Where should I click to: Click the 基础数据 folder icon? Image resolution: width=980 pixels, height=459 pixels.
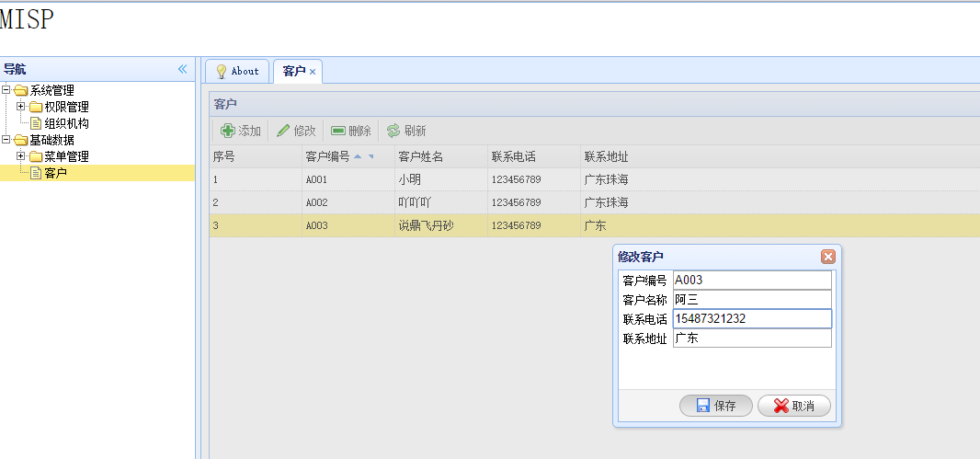click(x=20, y=140)
